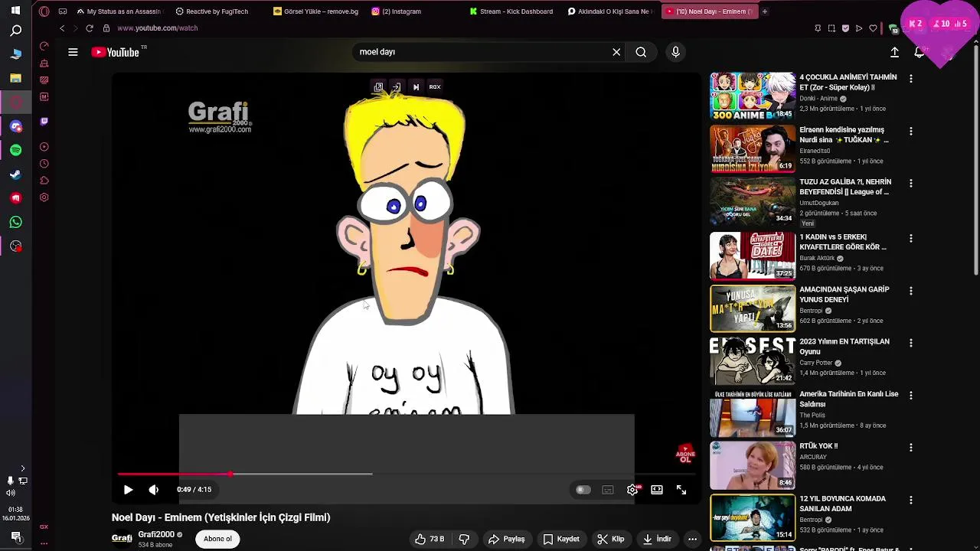Open the player settings gear

pyautogui.click(x=632, y=490)
